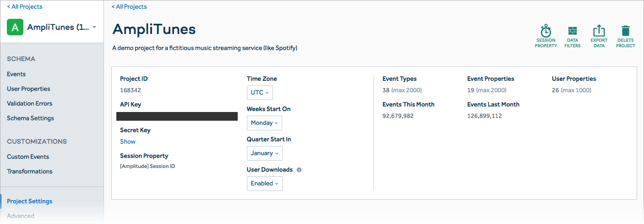Open the Quarter Start In January dropdown
Viewport: 644px width, 224px height.
point(265,153)
